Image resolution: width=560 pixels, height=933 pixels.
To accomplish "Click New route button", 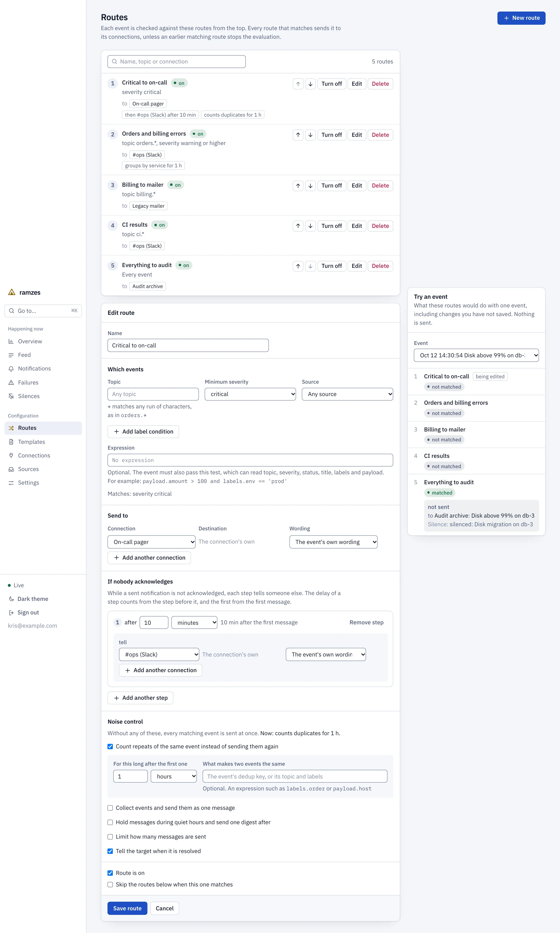I will click(521, 18).
